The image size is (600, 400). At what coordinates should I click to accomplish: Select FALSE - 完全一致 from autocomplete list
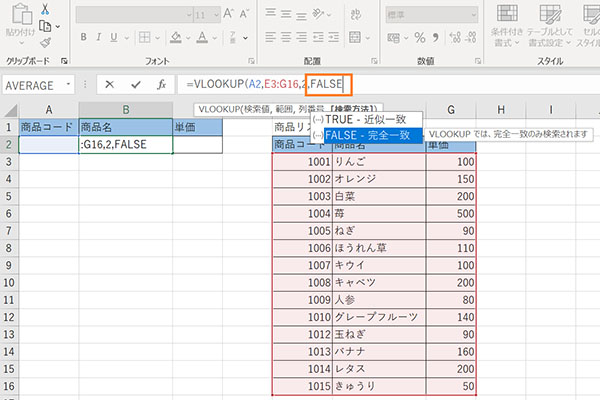point(364,135)
